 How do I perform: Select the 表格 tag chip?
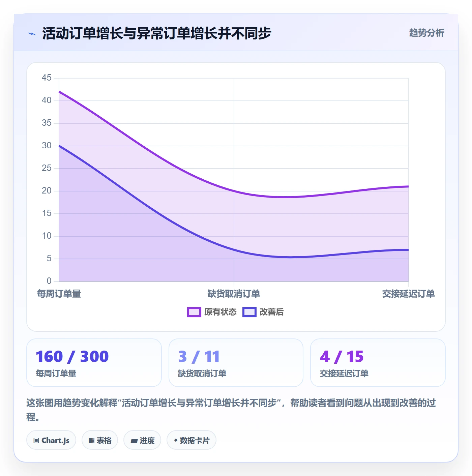click(x=100, y=440)
